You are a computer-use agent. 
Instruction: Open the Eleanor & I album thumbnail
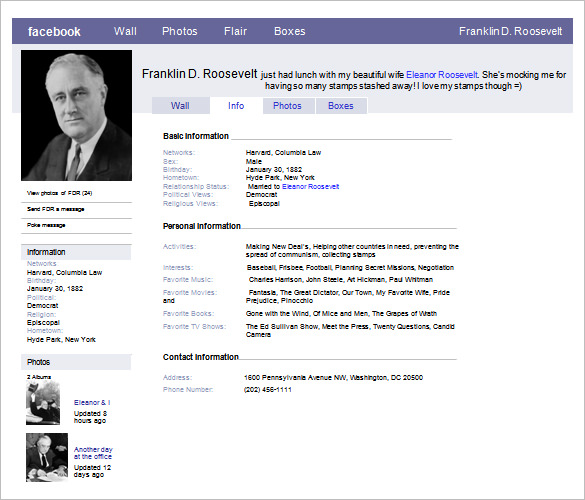(43, 403)
